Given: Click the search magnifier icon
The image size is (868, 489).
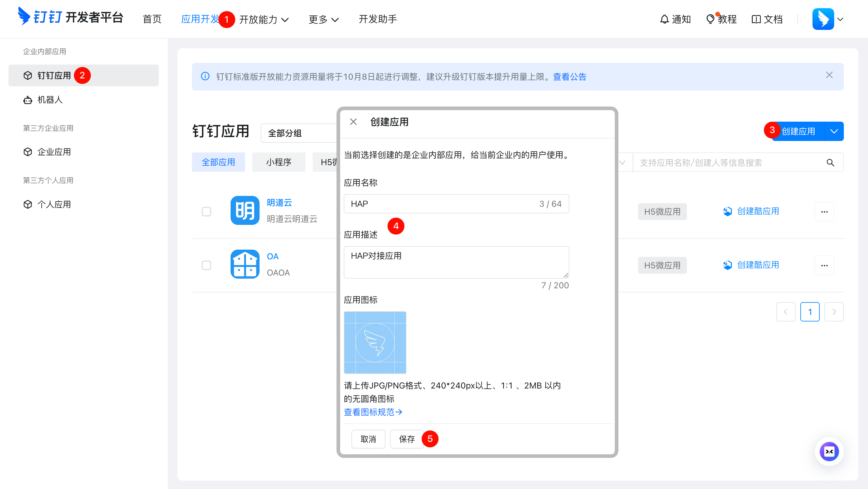Looking at the screenshot, I should pos(830,163).
